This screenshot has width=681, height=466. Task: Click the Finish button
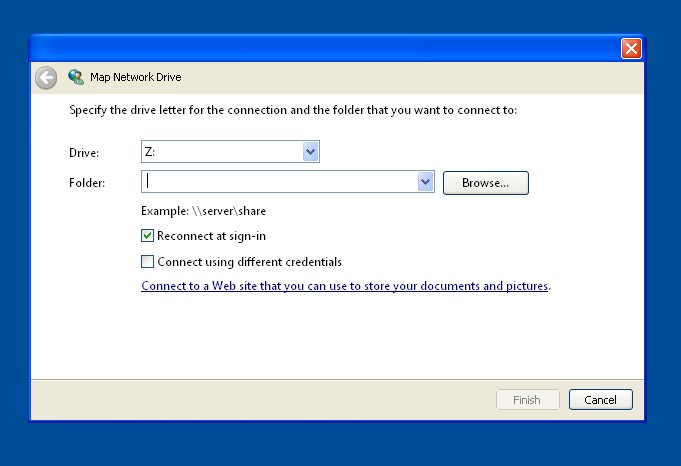pyautogui.click(x=527, y=400)
